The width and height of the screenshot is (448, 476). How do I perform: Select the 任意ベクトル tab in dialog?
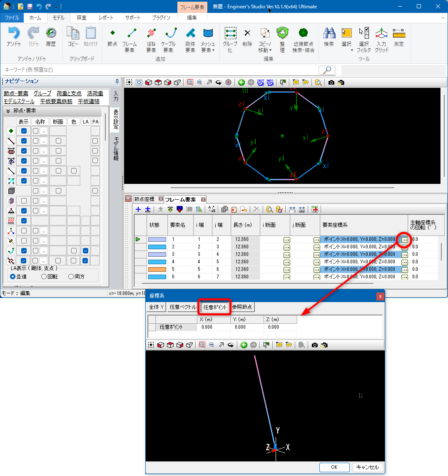[183, 307]
